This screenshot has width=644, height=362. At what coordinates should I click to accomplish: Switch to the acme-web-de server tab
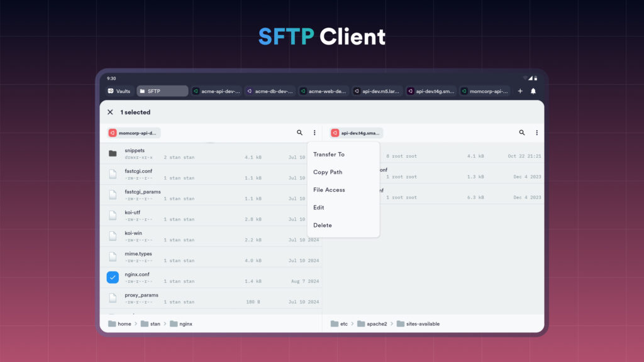[321, 90]
